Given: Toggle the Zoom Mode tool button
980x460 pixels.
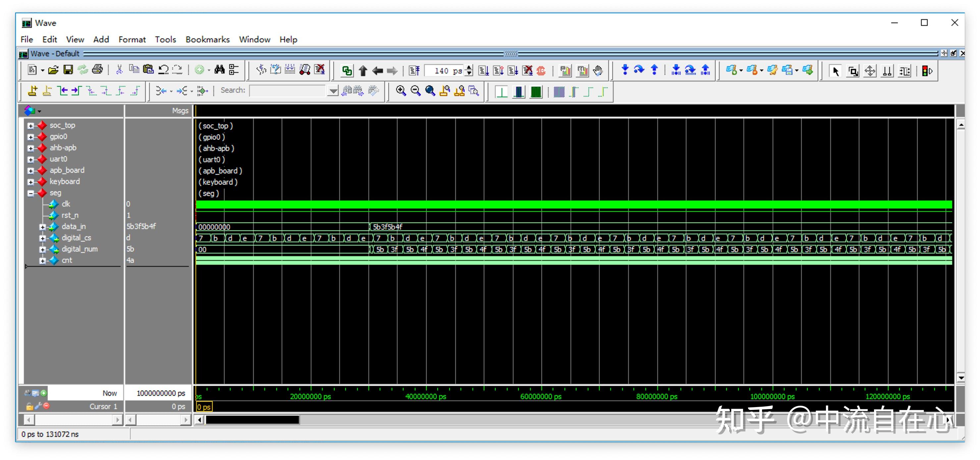Looking at the screenshot, I should tap(853, 71).
